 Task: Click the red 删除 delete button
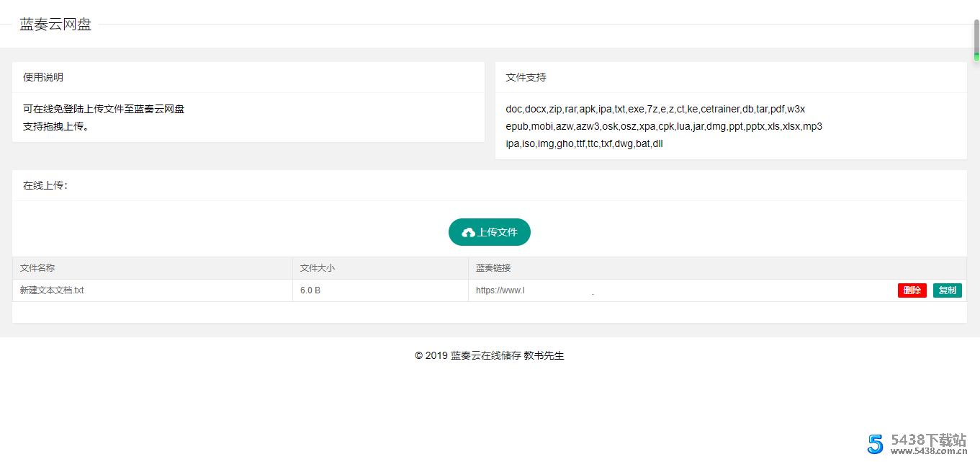coord(912,290)
